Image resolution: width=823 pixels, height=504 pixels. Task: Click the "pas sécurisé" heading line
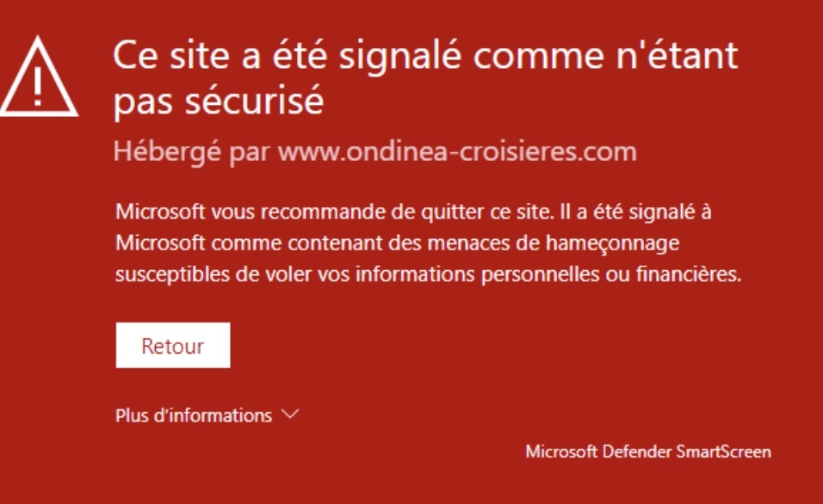coord(219,101)
